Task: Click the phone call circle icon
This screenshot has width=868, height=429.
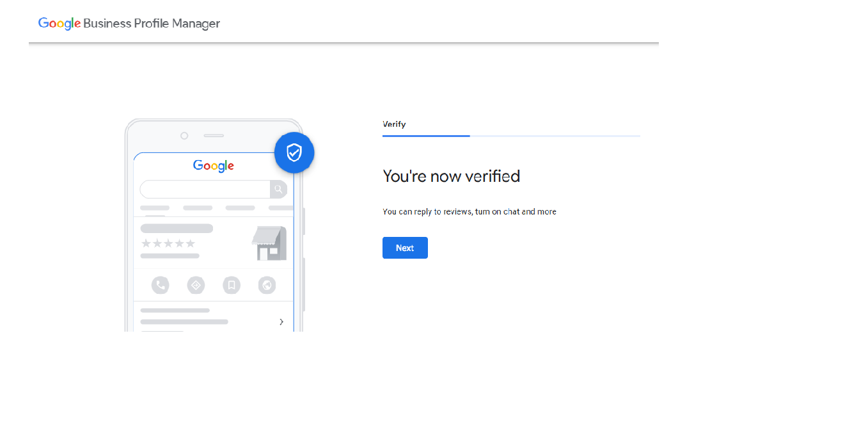Action: (160, 285)
